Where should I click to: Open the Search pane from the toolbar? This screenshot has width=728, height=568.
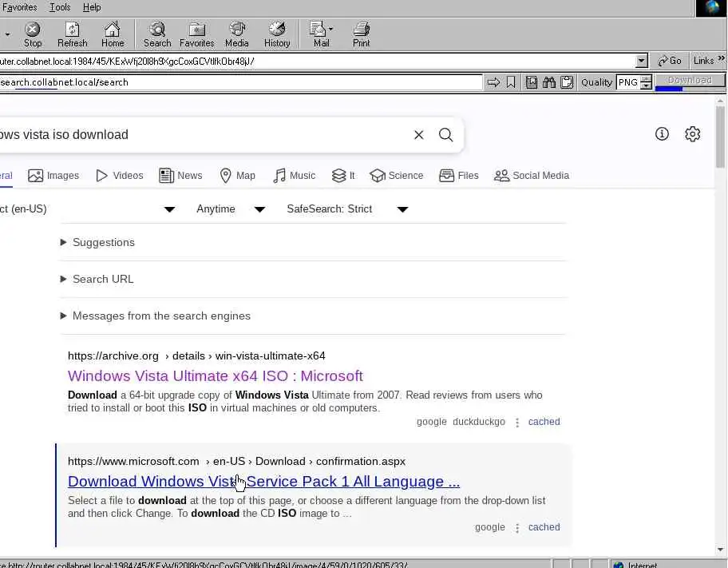[157, 35]
